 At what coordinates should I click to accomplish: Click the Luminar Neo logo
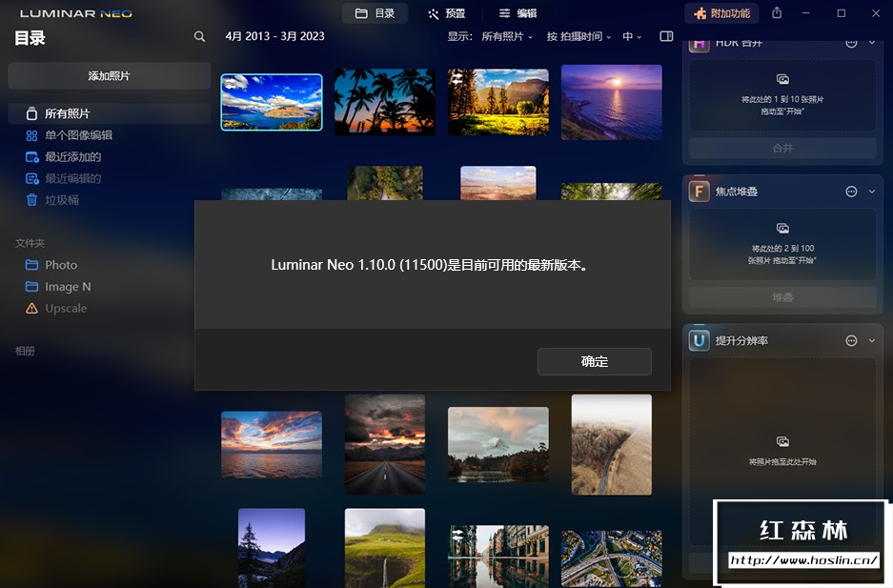[75, 13]
